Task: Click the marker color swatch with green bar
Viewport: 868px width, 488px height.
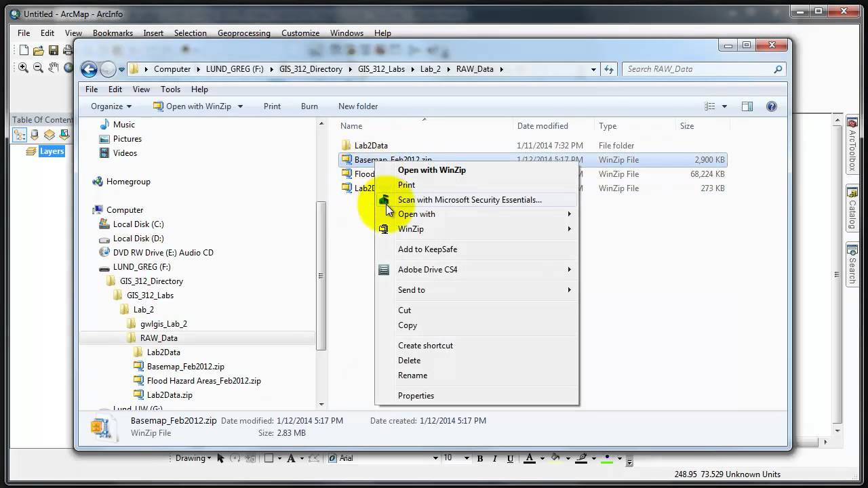Action: [x=607, y=458]
